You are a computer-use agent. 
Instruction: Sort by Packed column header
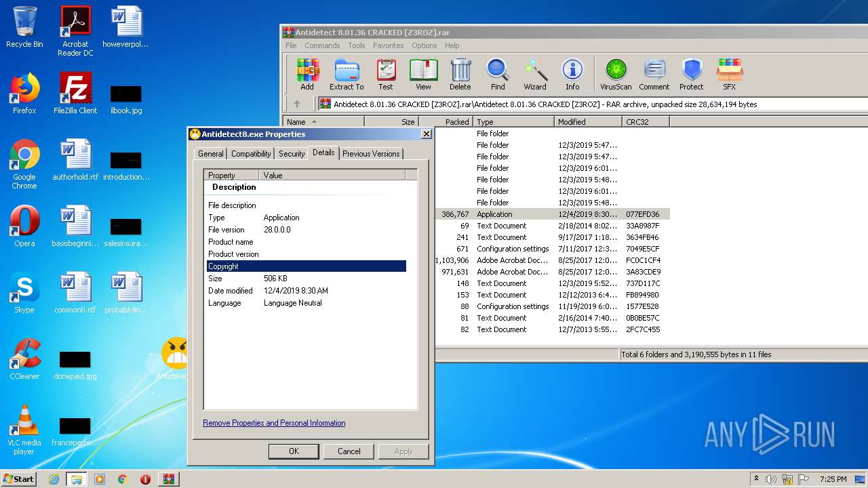coord(446,122)
